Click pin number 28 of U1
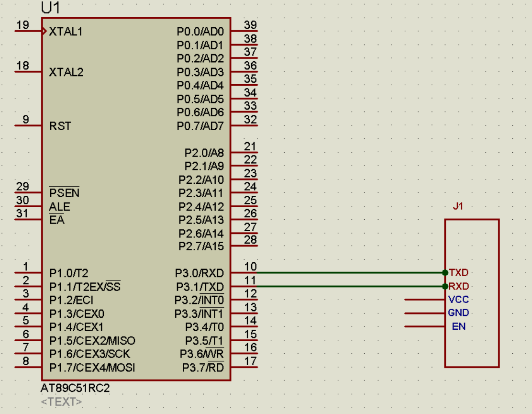This screenshot has height=414, width=532. click(250, 240)
